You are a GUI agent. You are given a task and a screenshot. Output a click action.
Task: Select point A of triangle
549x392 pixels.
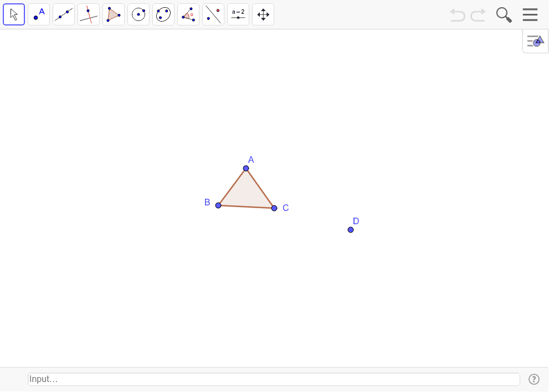click(x=246, y=168)
